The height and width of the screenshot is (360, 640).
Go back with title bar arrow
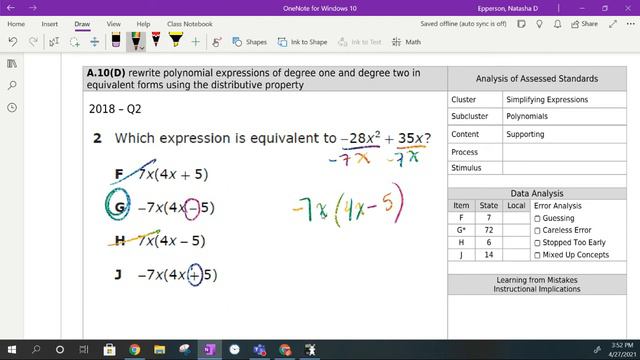(x=11, y=8)
